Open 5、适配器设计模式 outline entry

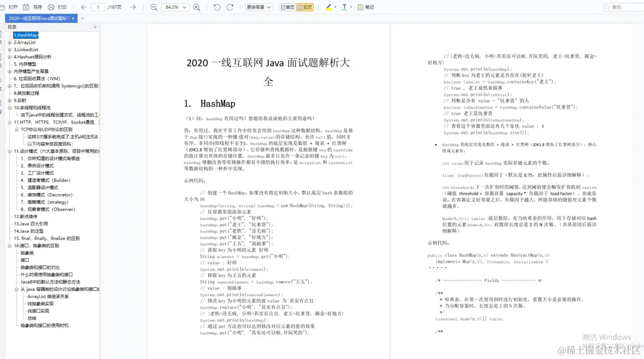(39, 188)
